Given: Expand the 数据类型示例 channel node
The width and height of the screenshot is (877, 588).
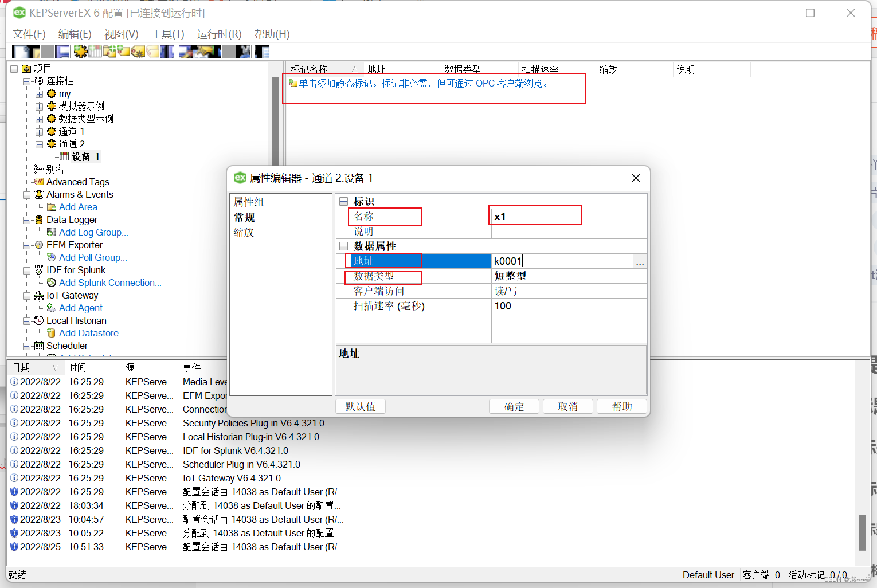Looking at the screenshot, I should click(39, 119).
